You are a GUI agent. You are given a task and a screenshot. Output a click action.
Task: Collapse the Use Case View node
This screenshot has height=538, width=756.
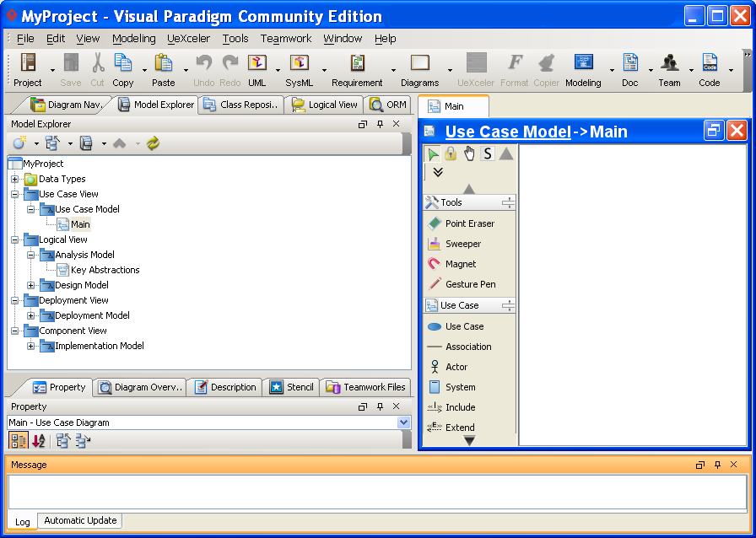click(x=15, y=194)
